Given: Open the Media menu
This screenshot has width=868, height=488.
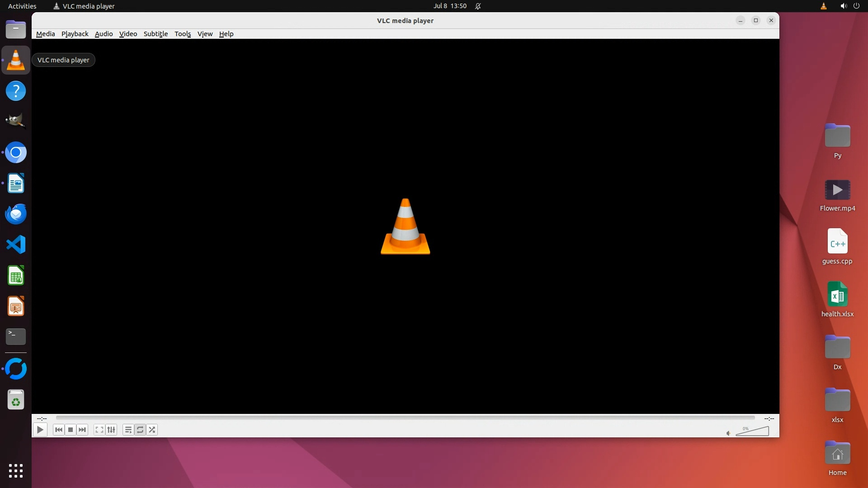Looking at the screenshot, I should pos(45,34).
